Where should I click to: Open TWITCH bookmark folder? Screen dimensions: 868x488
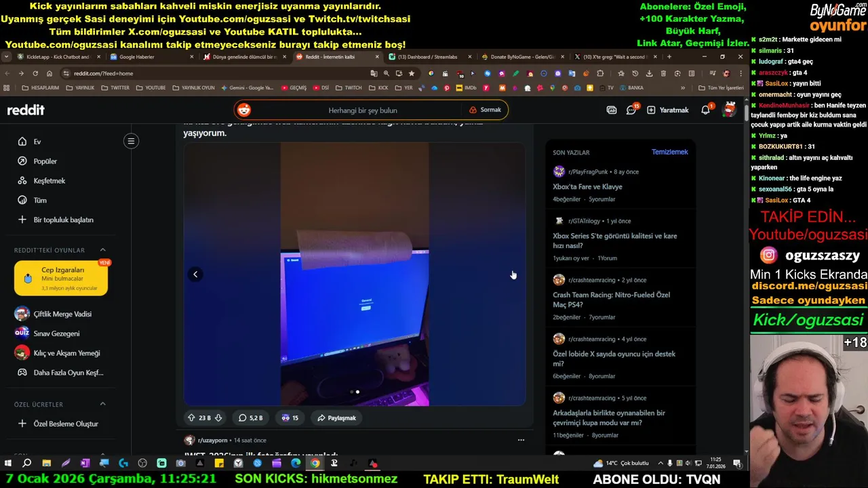pos(349,87)
